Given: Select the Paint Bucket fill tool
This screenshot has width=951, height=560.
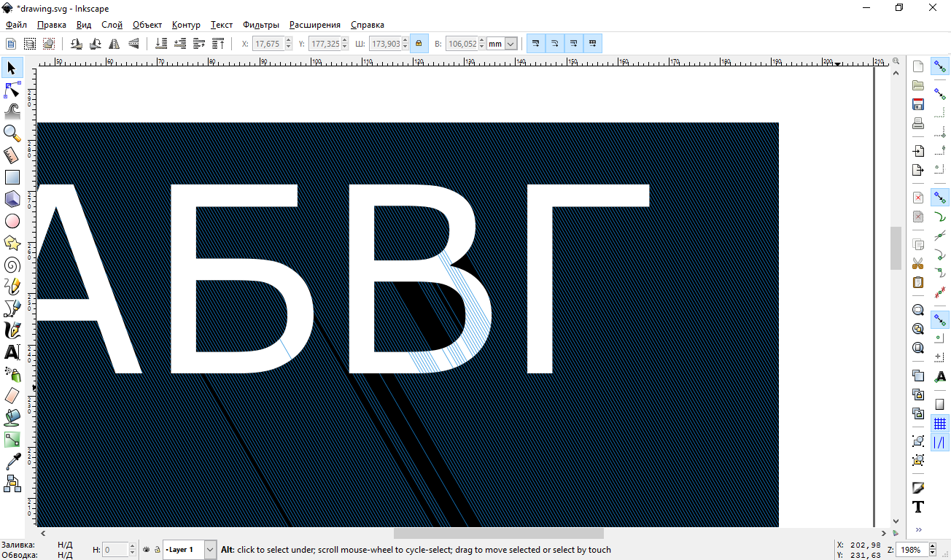Looking at the screenshot, I should click(x=12, y=418).
